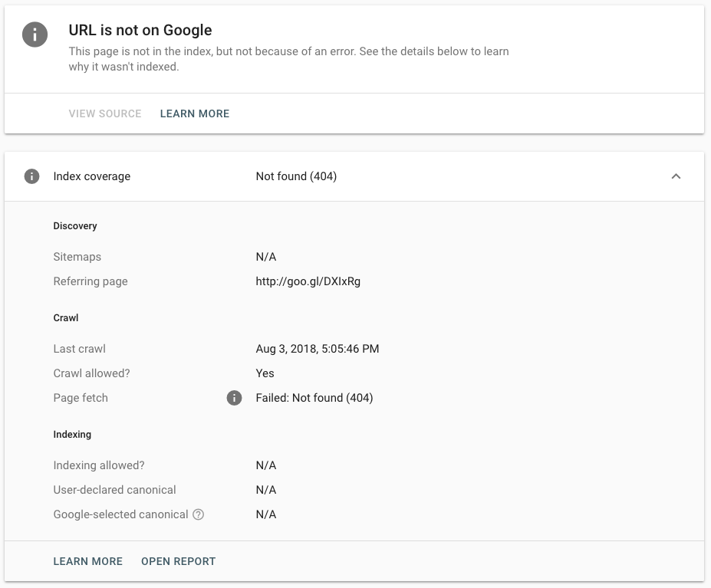Image resolution: width=711 pixels, height=588 pixels.
Task: Open LEARN MORE in the top card
Action: tap(194, 113)
